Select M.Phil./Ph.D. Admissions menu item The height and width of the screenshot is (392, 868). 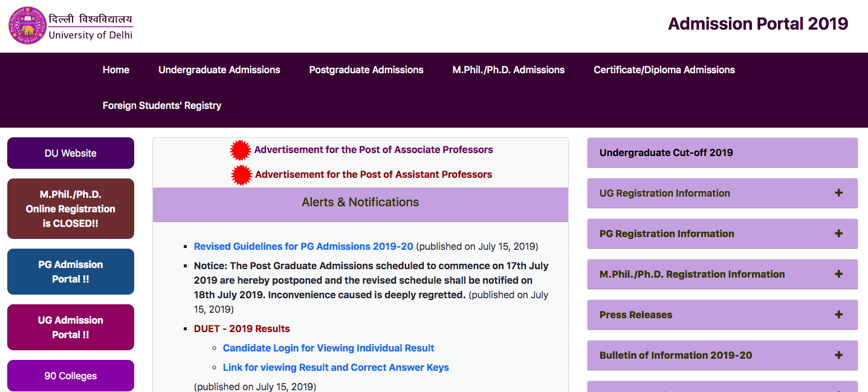(508, 70)
